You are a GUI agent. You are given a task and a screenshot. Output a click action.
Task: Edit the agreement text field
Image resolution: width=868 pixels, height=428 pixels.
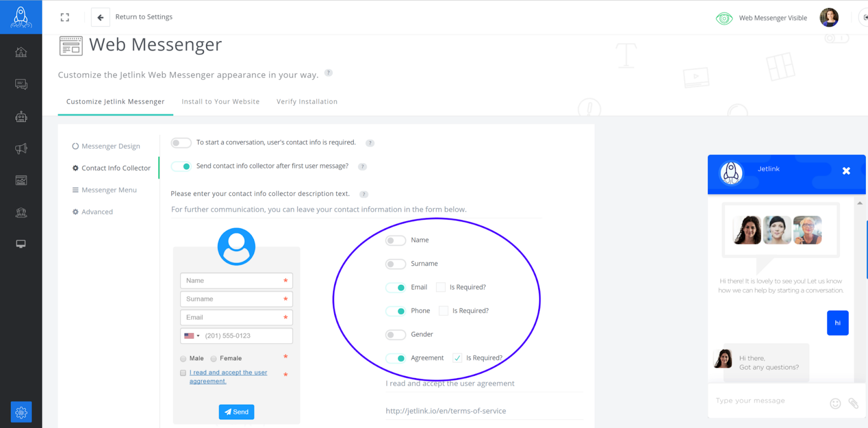pos(484,384)
